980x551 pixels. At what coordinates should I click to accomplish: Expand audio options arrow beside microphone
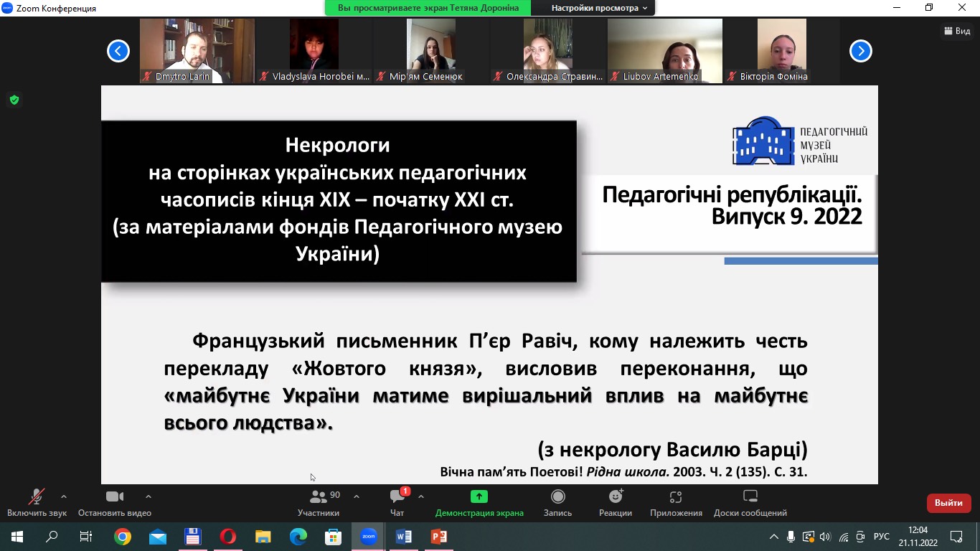pos(64,496)
